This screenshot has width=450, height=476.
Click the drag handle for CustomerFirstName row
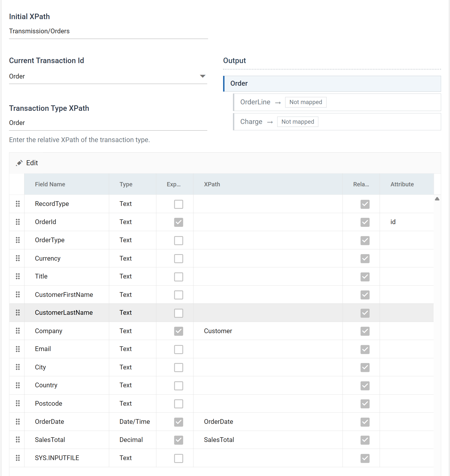click(18, 294)
